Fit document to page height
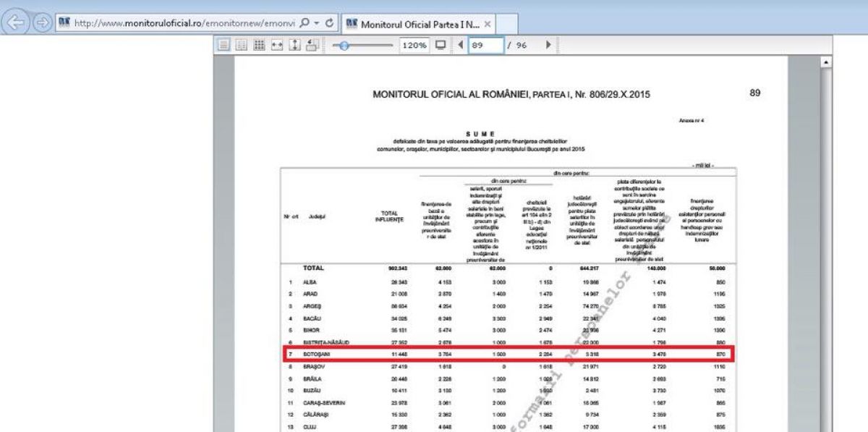 294,45
